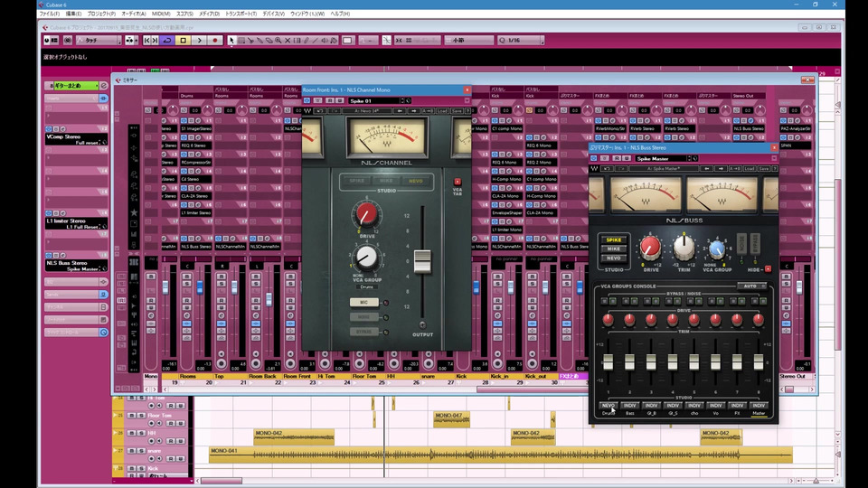
Task: Select the Object Selection arrow tool
Action: (232, 41)
